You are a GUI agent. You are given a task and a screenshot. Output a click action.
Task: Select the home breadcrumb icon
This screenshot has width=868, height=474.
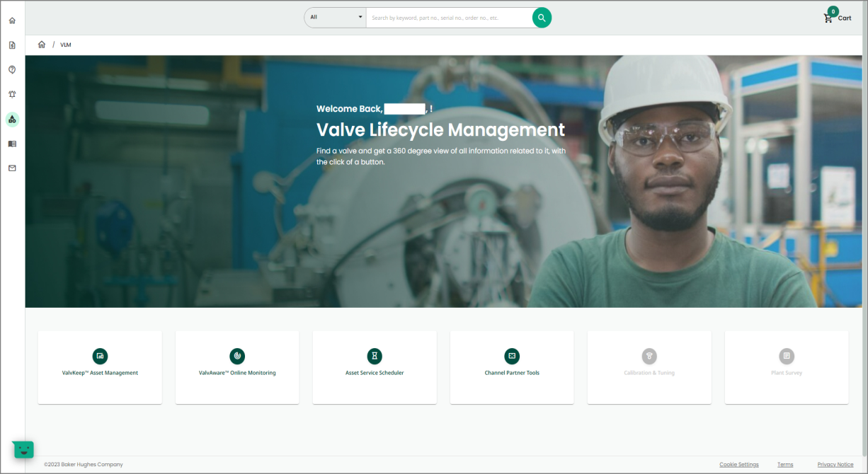coord(42,44)
